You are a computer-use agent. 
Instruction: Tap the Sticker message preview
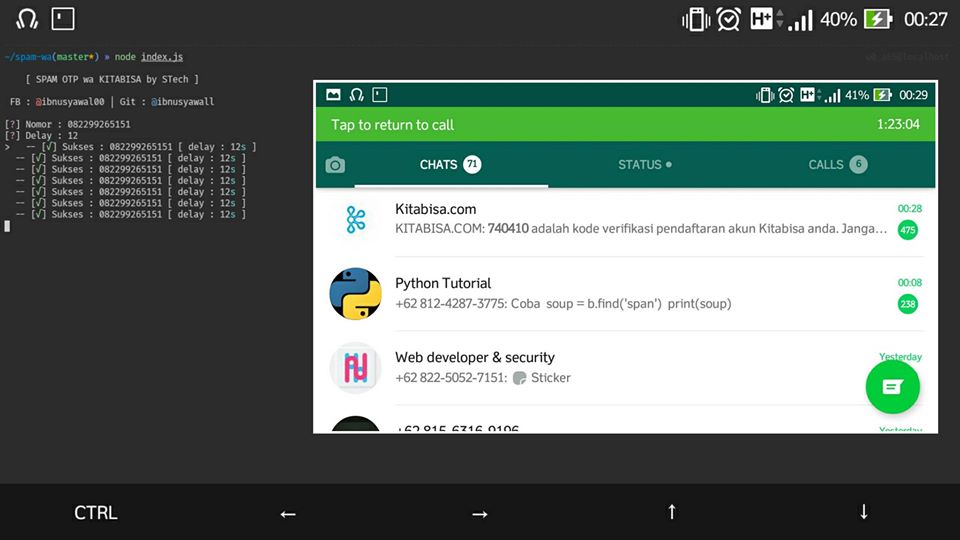click(542, 378)
